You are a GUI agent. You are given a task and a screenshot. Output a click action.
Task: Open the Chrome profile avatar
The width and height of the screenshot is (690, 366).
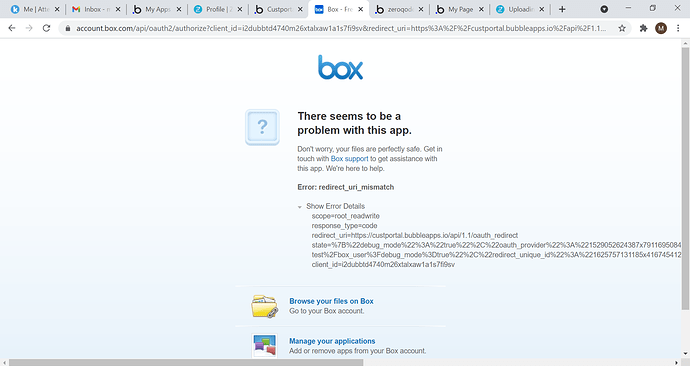661,28
